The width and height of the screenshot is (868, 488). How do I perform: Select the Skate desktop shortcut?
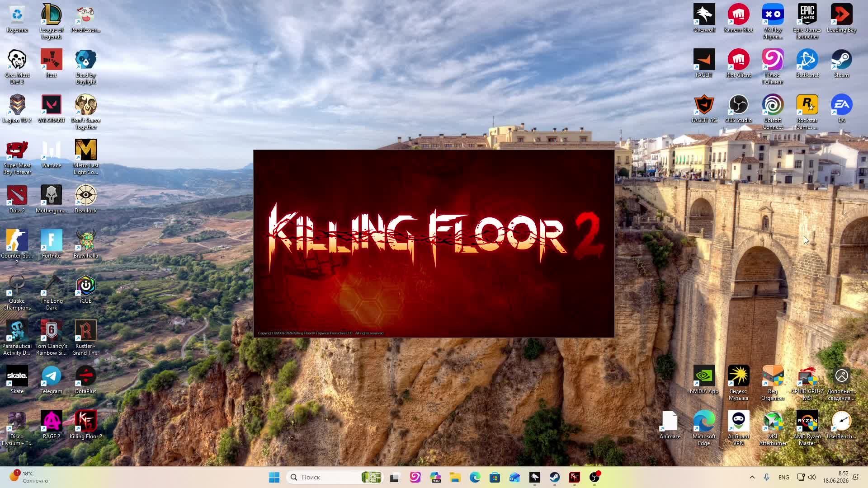point(17,380)
